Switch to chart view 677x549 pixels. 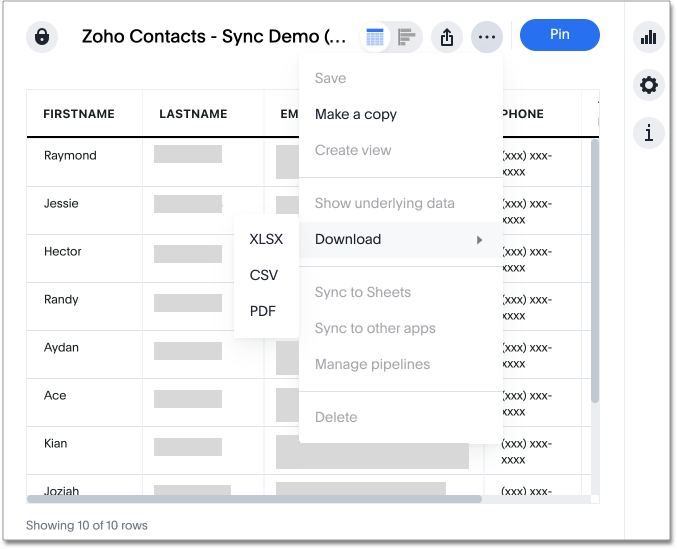(405, 37)
